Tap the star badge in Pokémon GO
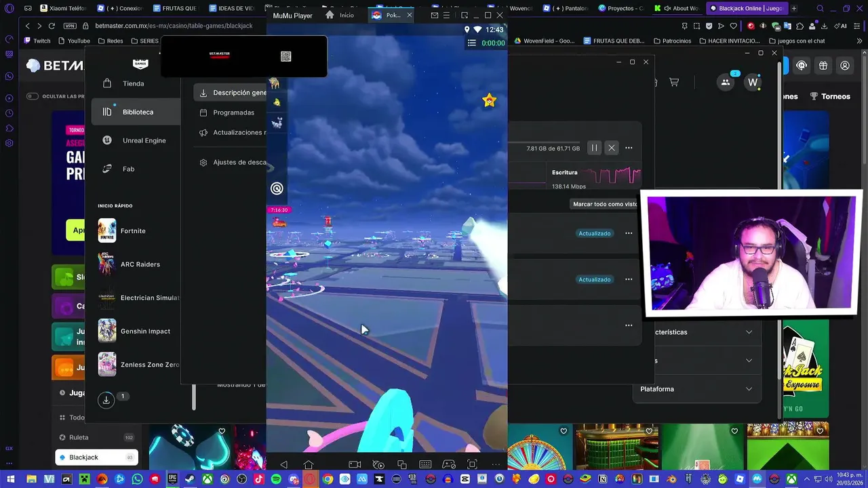The image size is (868, 488). click(x=489, y=100)
